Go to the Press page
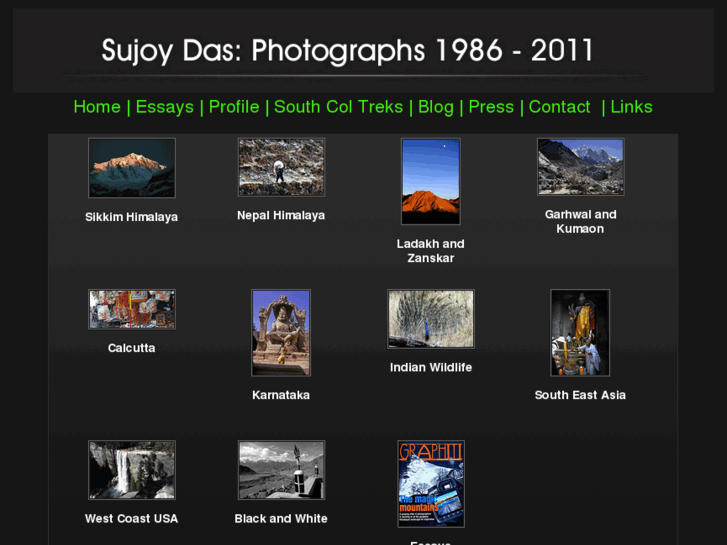This screenshot has width=727, height=545. (491, 107)
